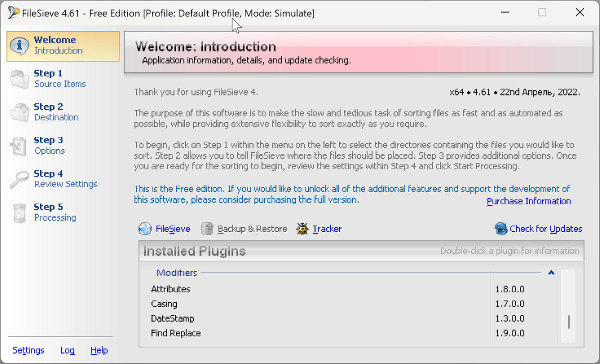Click the Tracker bug icon
Viewport: 600px width, 364px height.
pos(302,229)
